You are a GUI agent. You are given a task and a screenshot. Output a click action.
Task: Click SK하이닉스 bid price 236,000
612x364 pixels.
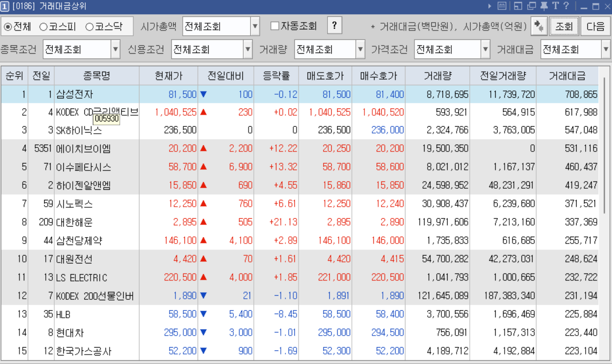pyautogui.click(x=387, y=130)
